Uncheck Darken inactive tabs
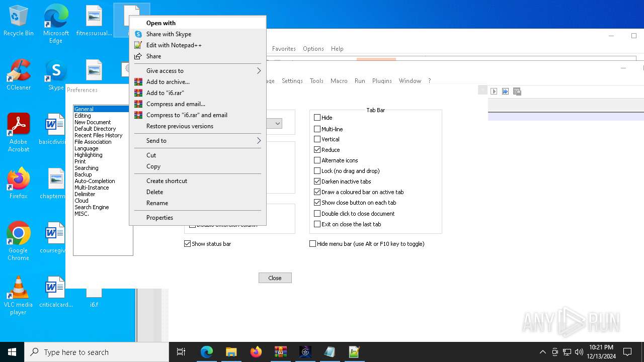The height and width of the screenshot is (362, 644). tap(317, 182)
